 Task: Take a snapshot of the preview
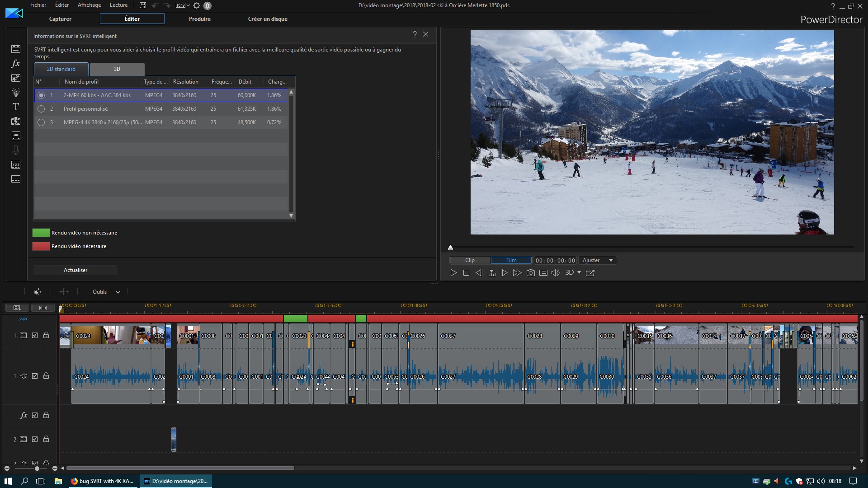pos(531,273)
